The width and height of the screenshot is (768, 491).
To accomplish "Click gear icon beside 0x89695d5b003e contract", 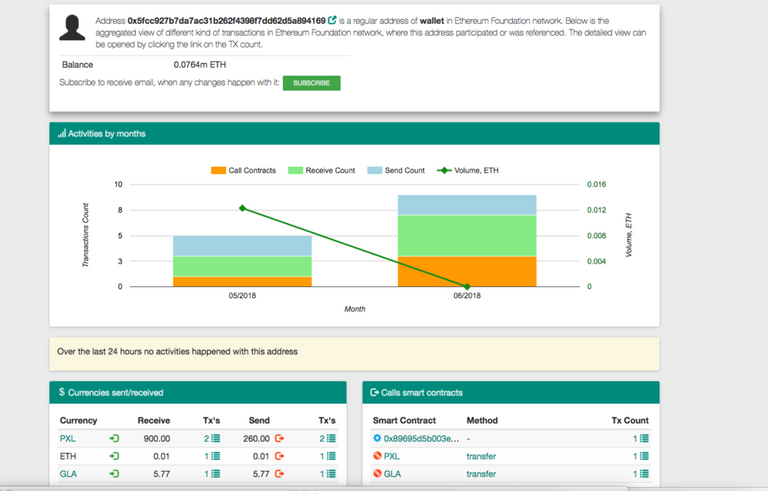I will pos(377,438).
